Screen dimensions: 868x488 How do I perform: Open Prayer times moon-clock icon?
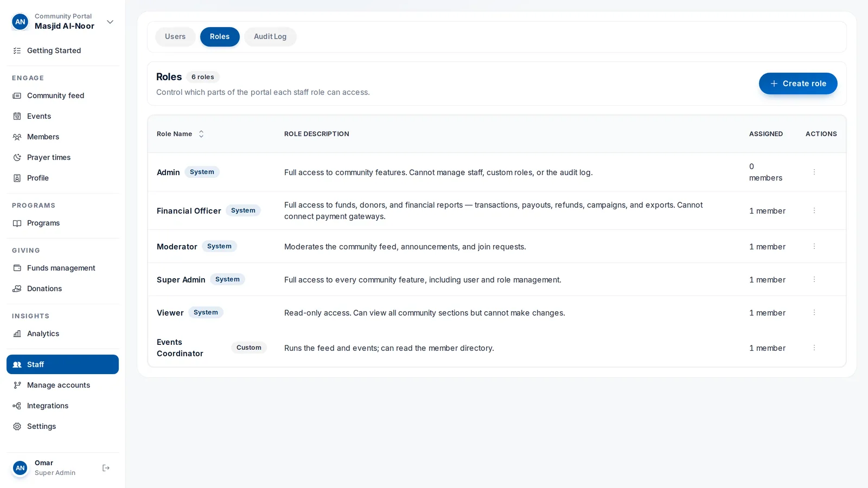[x=17, y=157]
